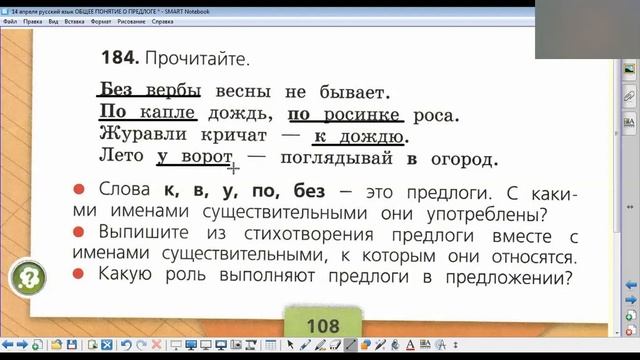Open the Вид menu

pos(53,22)
